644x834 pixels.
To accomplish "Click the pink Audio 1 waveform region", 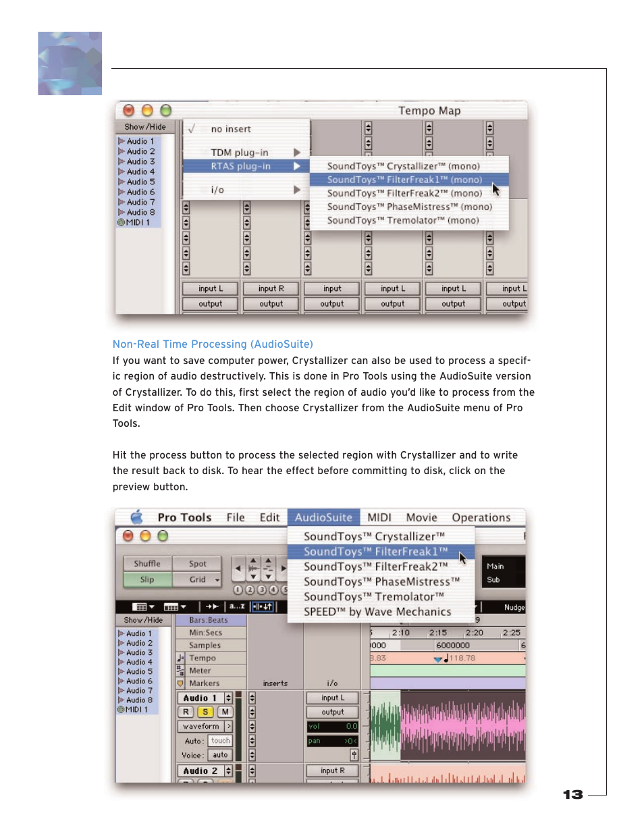I will click(x=462, y=727).
